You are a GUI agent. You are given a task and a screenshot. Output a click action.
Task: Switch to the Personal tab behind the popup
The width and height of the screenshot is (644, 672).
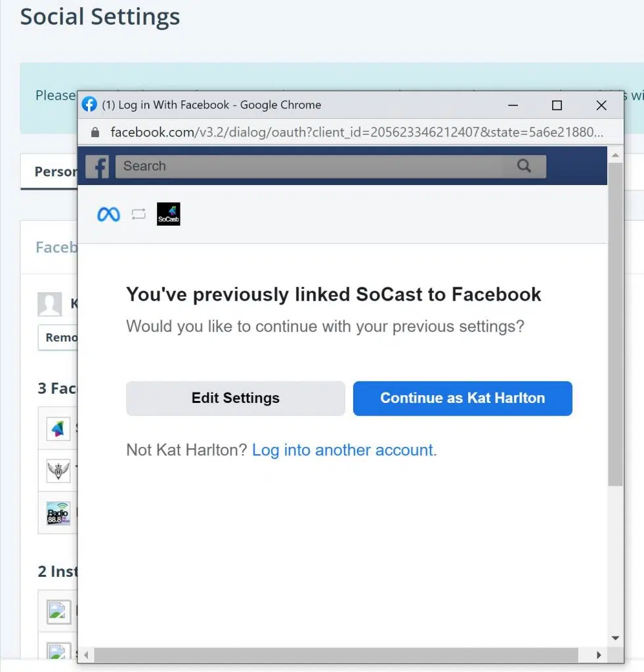56,172
